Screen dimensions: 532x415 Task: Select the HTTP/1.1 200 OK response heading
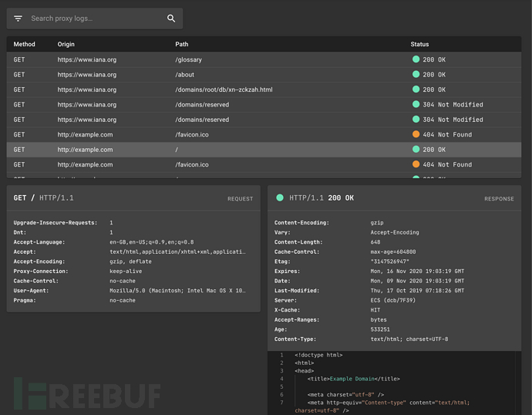322,197
